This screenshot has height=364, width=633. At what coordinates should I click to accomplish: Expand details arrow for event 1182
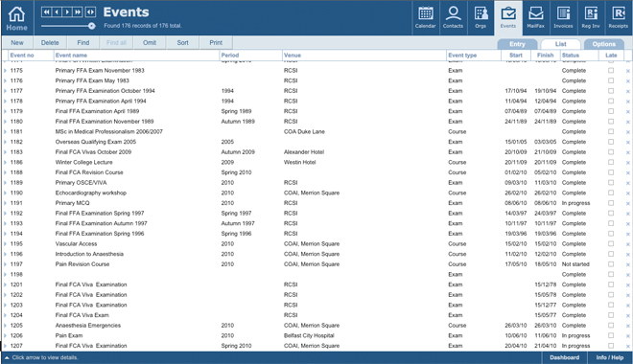pyautogui.click(x=5, y=142)
